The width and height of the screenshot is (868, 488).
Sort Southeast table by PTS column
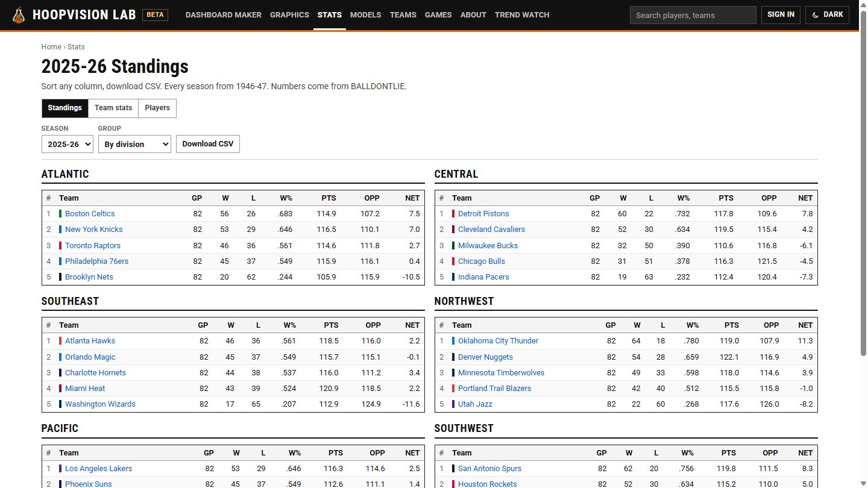331,325
